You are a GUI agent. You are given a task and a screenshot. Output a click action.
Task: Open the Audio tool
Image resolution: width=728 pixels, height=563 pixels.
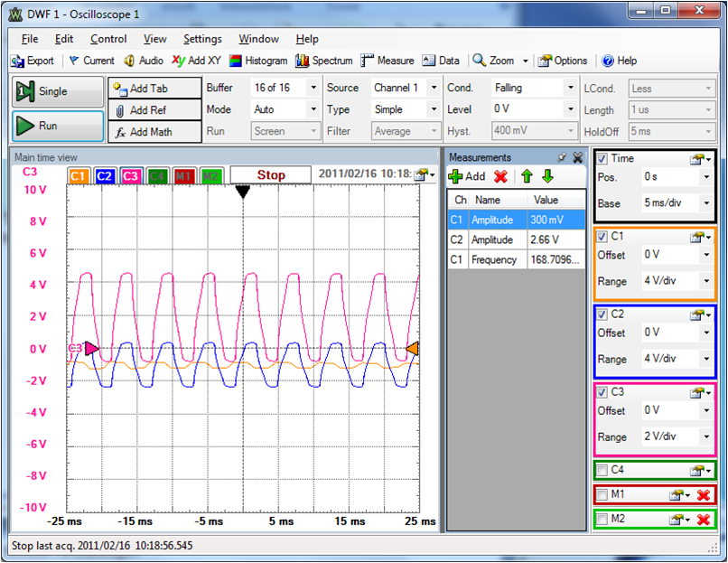[144, 61]
